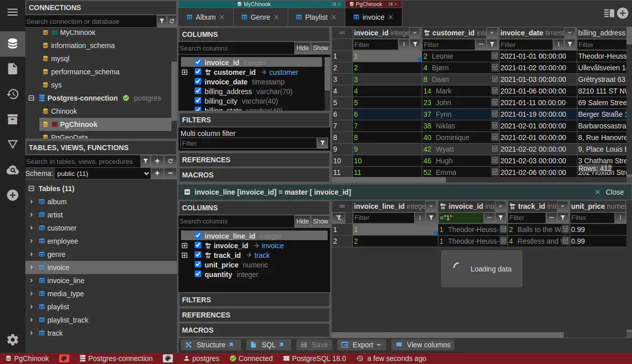632x364 pixels.
Task: Open the Export dropdown button
Action: click(x=362, y=345)
